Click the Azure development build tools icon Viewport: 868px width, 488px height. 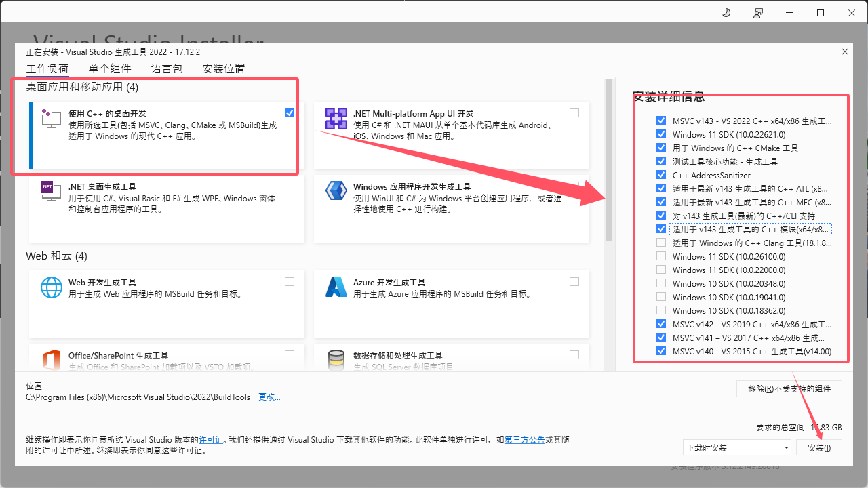click(x=336, y=287)
